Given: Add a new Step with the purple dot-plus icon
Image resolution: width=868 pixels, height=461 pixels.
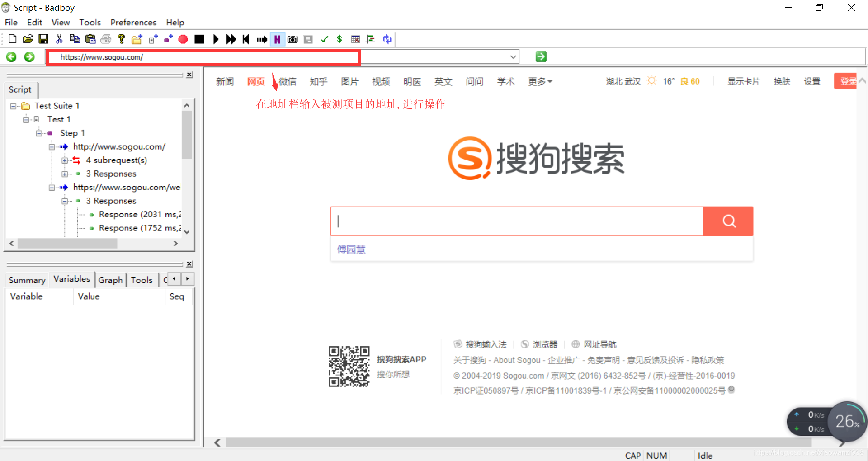Looking at the screenshot, I should tap(168, 39).
